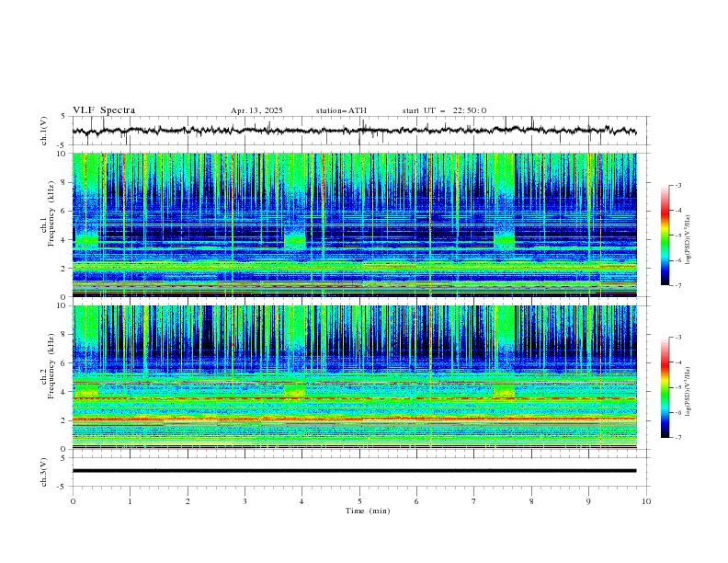Click time axis tick label "3"
The height and width of the screenshot is (563, 728).
point(245,501)
